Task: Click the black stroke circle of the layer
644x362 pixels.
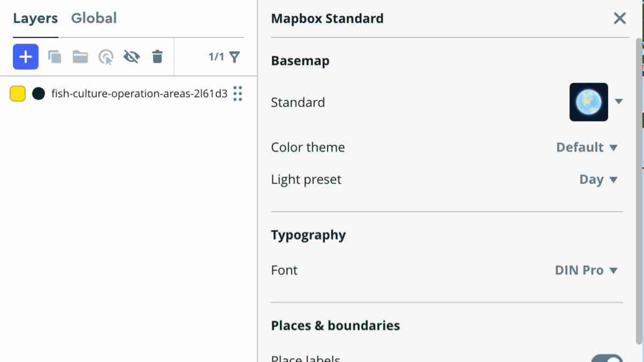Action: 39,94
